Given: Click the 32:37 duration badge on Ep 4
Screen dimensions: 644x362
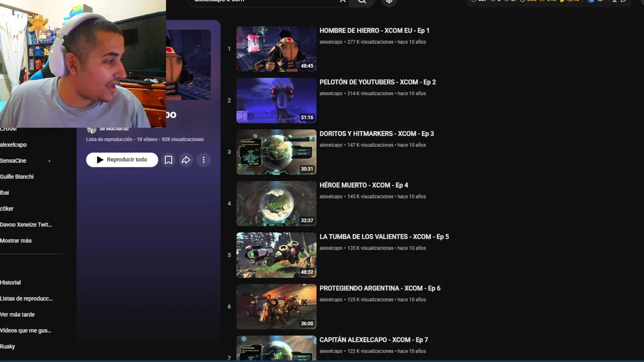Looking at the screenshot, I should [307, 221].
